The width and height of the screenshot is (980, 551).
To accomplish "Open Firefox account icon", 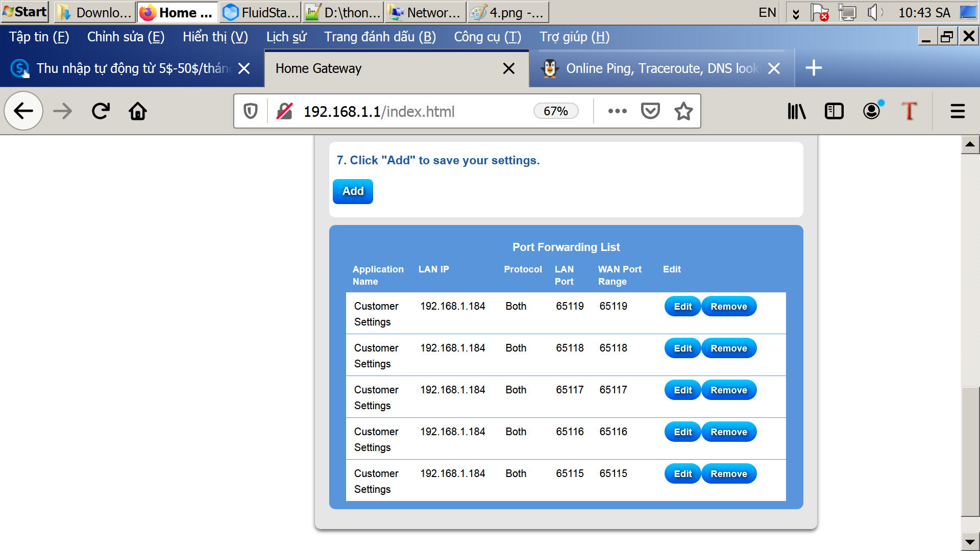I will [x=872, y=111].
